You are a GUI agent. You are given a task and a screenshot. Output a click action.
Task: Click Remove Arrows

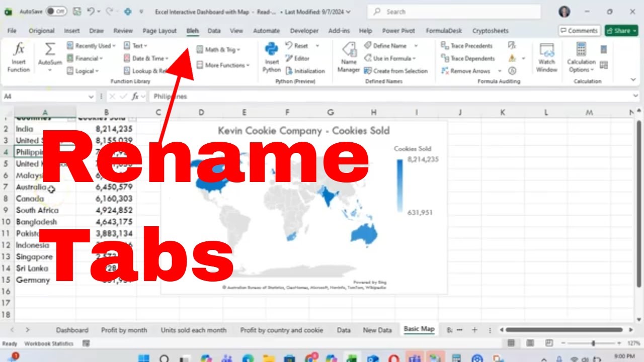pyautogui.click(x=465, y=71)
